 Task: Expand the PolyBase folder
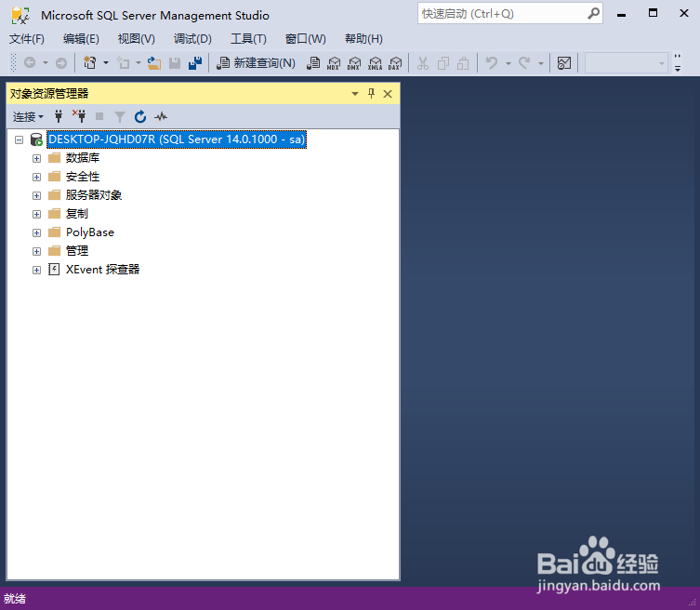(36, 233)
